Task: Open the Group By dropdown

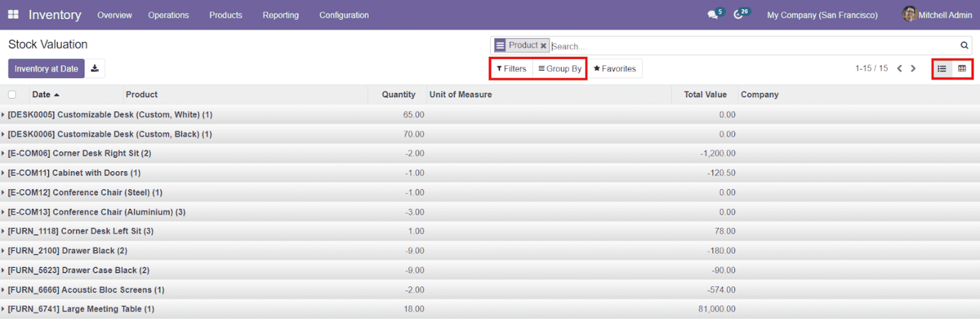Action: pyautogui.click(x=560, y=69)
